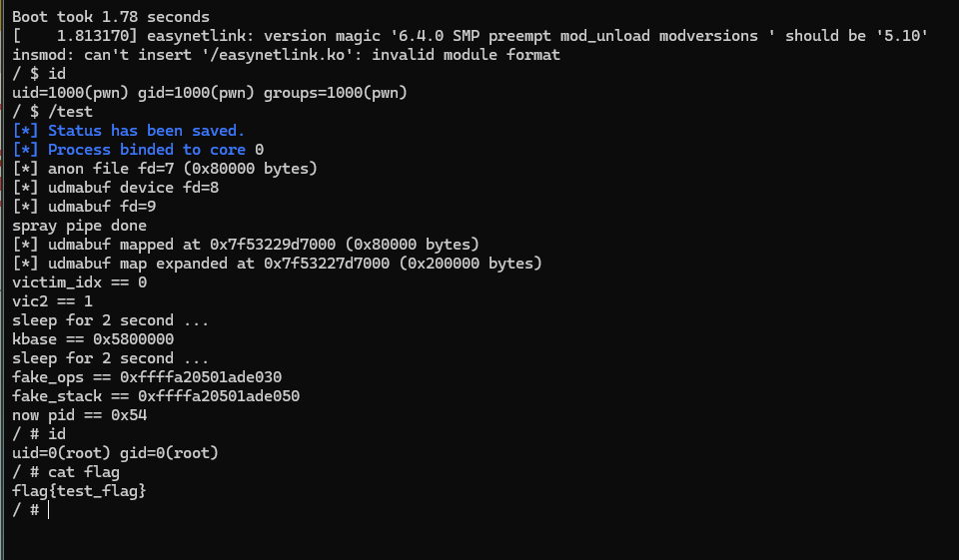
Task: Click the blinking cursor at the last prompt
Action: pos(48,510)
